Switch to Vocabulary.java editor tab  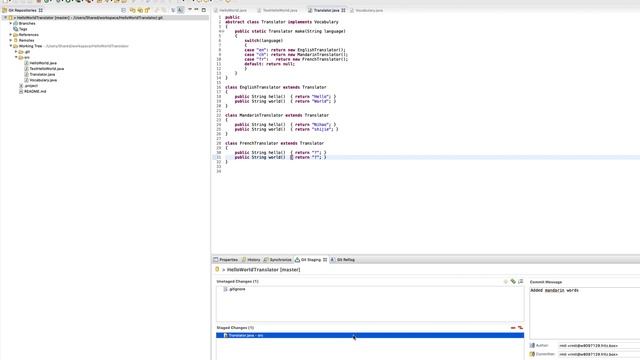367,10
